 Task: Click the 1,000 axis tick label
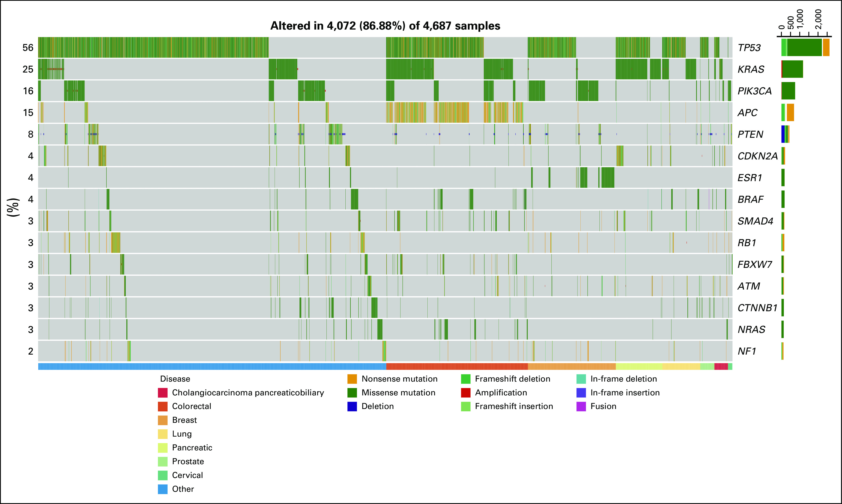[x=800, y=19]
